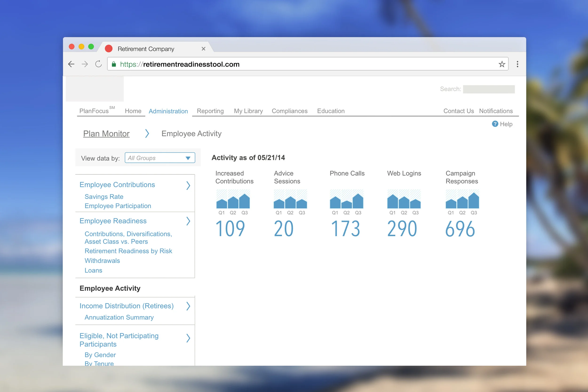The image size is (588, 392).
Task: Click the Campaign Responses value 696
Action: [460, 229]
